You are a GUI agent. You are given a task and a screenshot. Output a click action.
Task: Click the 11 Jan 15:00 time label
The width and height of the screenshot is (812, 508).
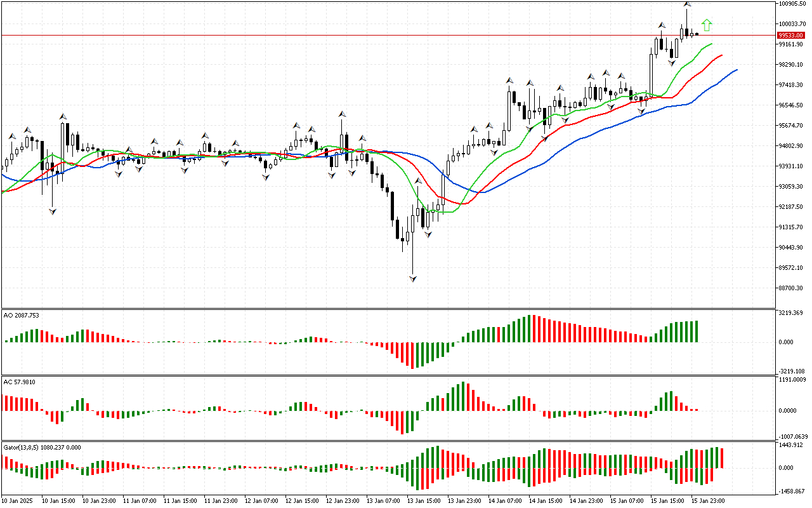click(x=180, y=501)
